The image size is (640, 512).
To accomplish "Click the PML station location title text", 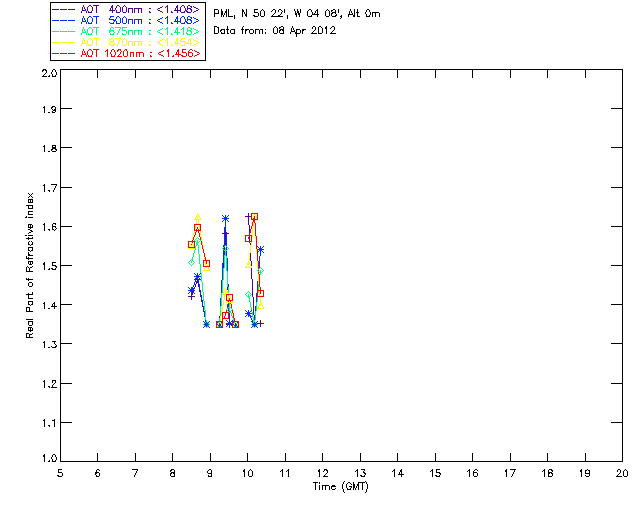I will (297, 13).
